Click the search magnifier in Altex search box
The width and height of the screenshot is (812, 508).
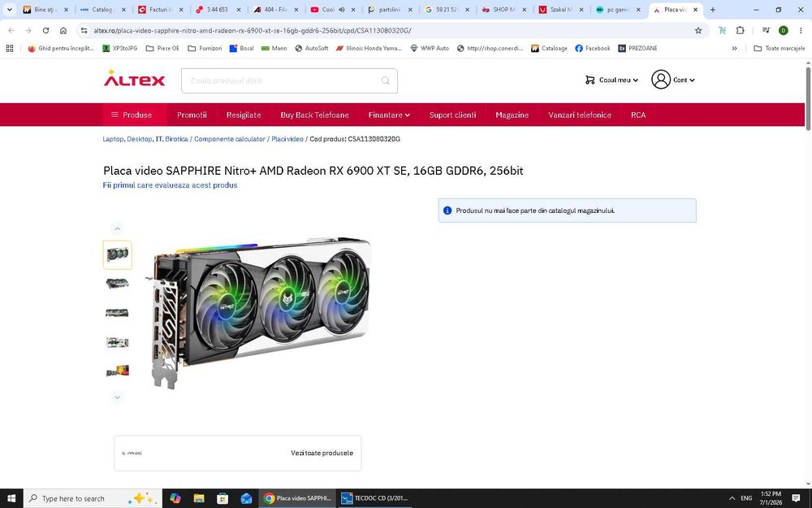pos(385,80)
